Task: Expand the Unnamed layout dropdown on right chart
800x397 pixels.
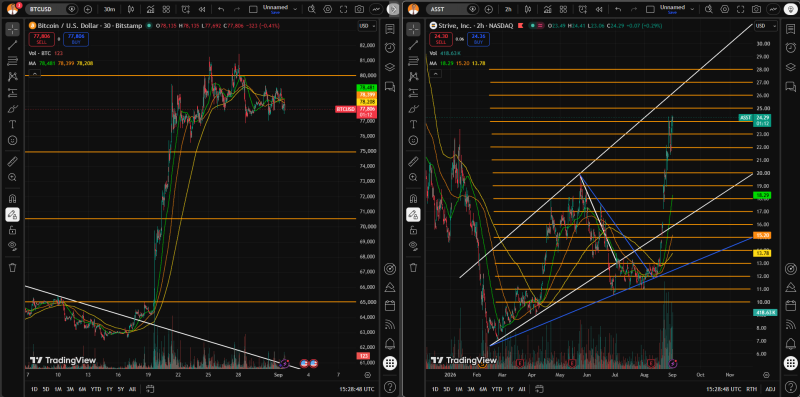Action: point(695,9)
